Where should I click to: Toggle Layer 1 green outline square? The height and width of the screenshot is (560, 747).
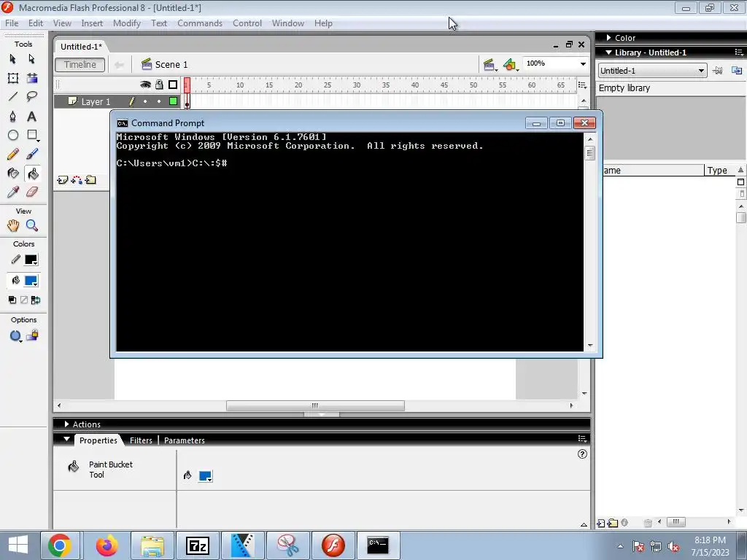click(173, 101)
